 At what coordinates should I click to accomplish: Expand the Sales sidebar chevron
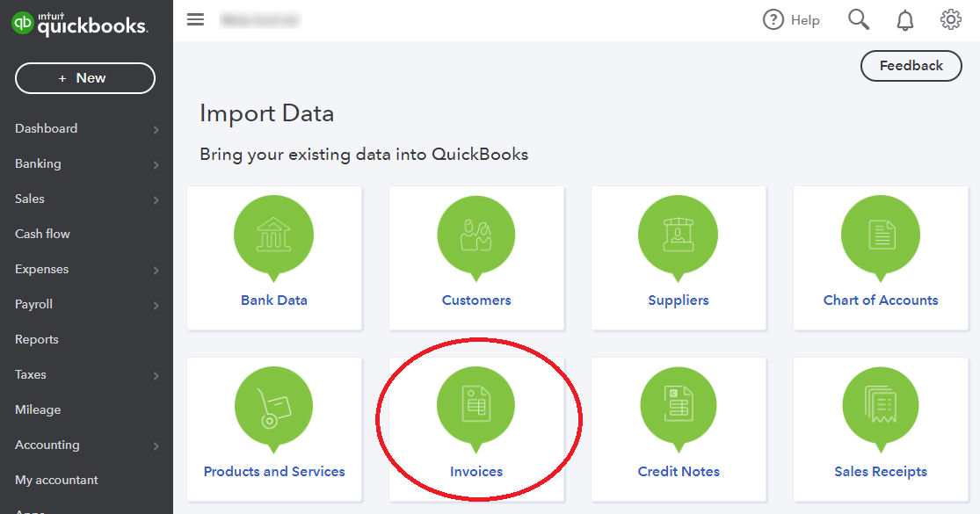click(156, 199)
